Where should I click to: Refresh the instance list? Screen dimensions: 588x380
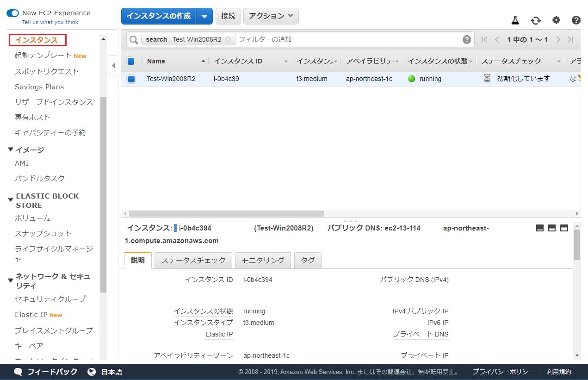point(536,20)
